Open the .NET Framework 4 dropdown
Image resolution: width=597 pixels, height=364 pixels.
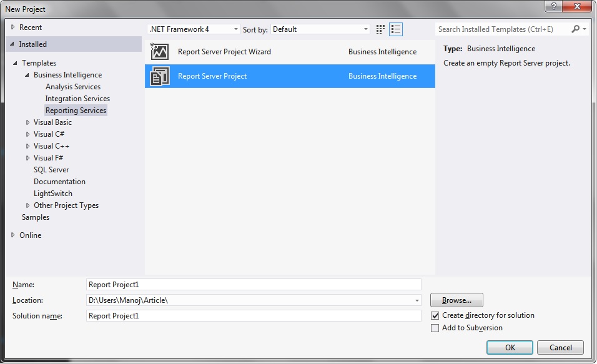click(194, 29)
